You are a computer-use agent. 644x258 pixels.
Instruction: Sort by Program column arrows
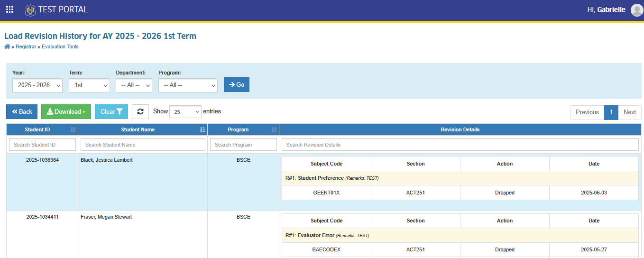click(x=274, y=129)
